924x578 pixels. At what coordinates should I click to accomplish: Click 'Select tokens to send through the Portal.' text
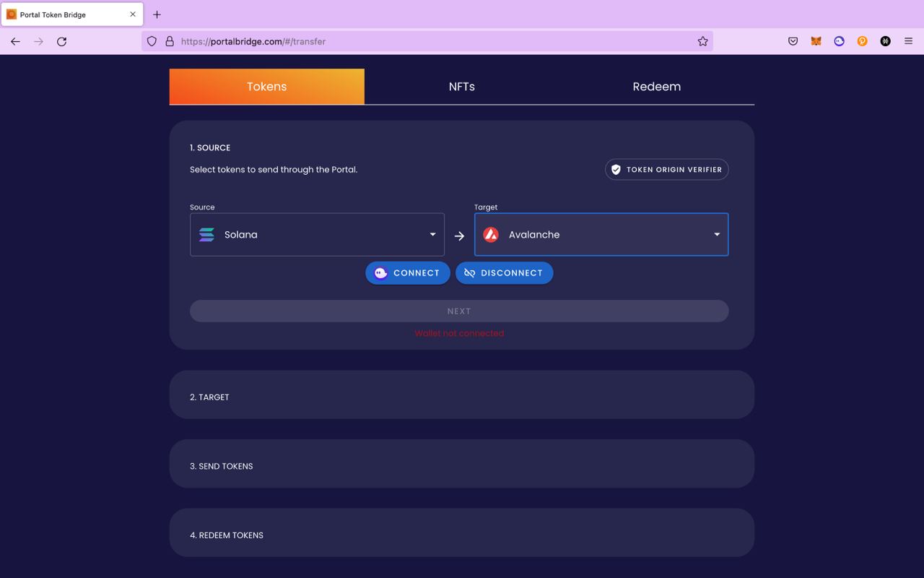point(274,170)
